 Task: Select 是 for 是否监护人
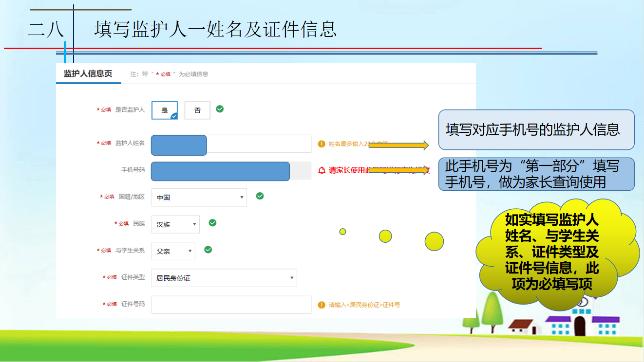click(165, 110)
